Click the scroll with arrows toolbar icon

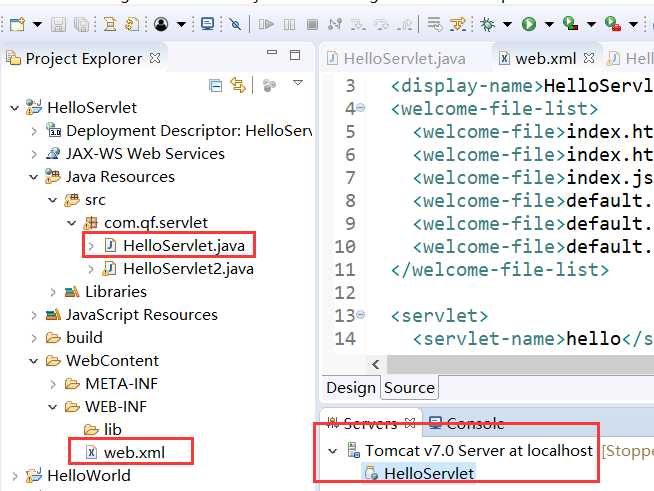(x=132, y=25)
